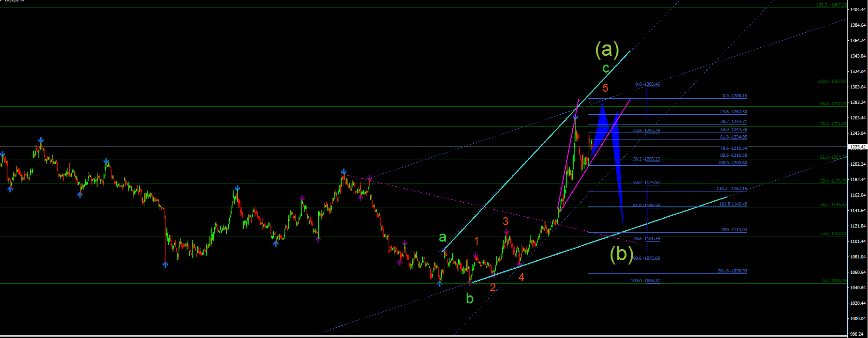Image resolution: width=868 pixels, height=338 pixels.
Task: Select the Fibonacci label "88.6 -1075.68"
Action: coord(646,258)
